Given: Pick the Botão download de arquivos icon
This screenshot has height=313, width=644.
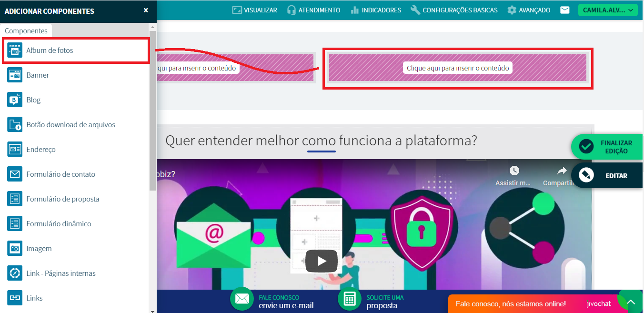Looking at the screenshot, I should click(x=15, y=125).
